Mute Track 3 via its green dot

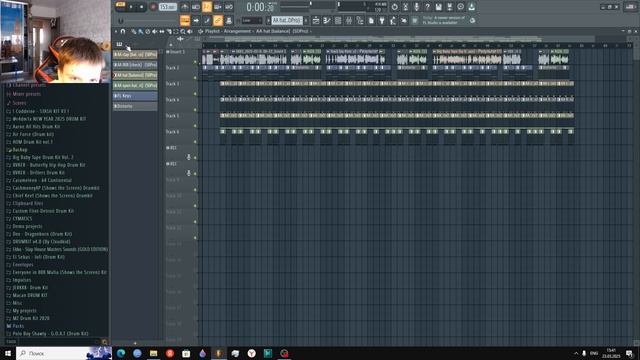195,94
